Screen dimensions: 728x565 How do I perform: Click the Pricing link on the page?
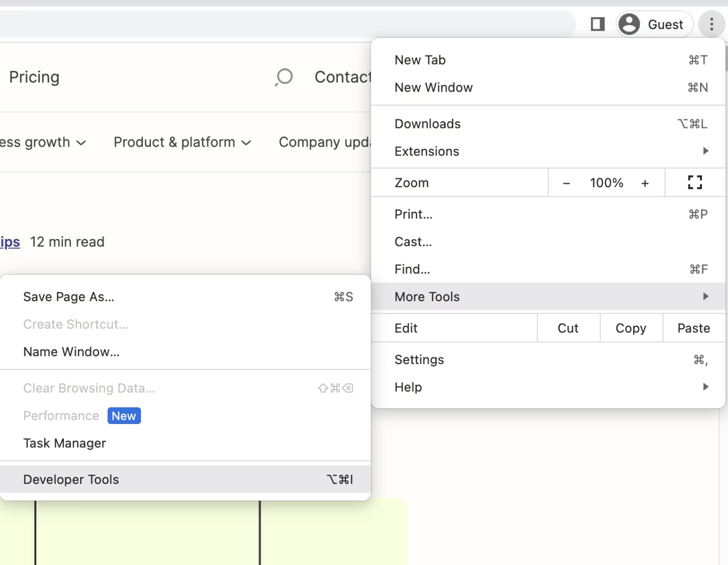34,76
